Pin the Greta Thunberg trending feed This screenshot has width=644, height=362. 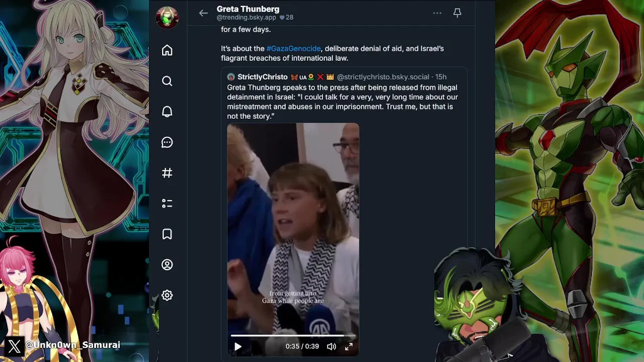tap(457, 14)
